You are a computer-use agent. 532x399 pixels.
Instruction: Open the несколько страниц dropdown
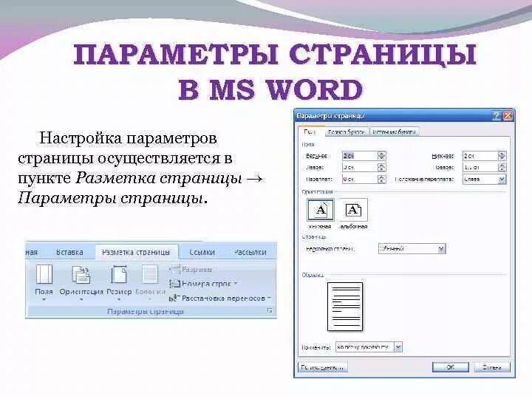412,249
